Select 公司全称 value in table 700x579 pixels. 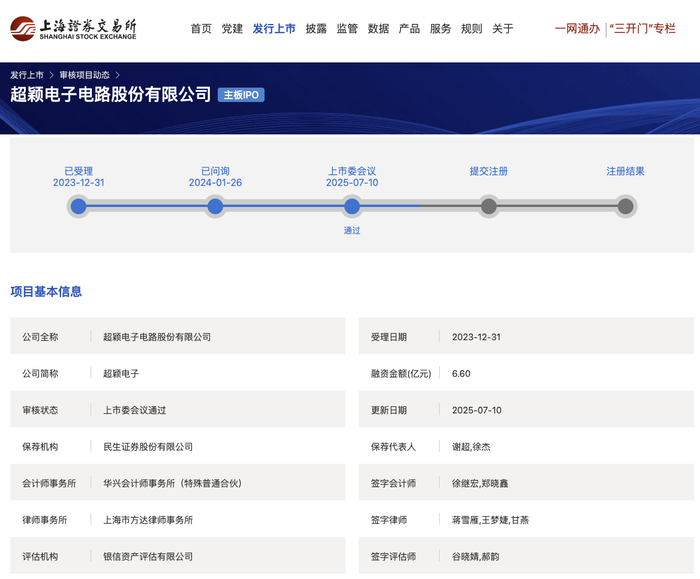pyautogui.click(x=157, y=337)
